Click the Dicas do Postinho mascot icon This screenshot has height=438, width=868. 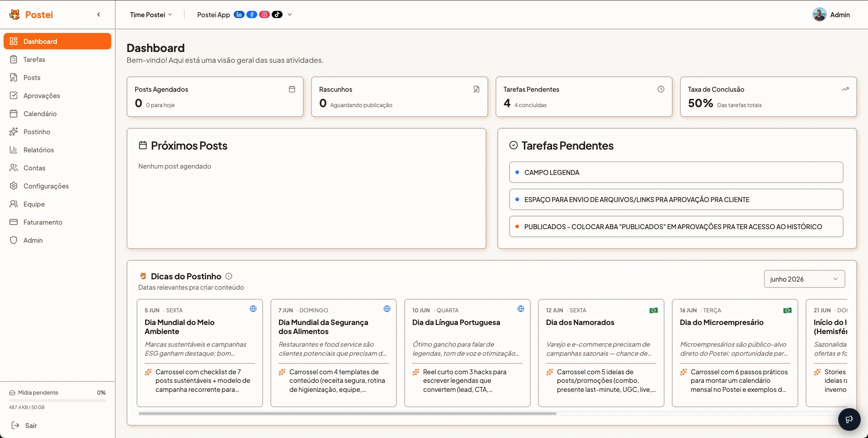point(143,276)
